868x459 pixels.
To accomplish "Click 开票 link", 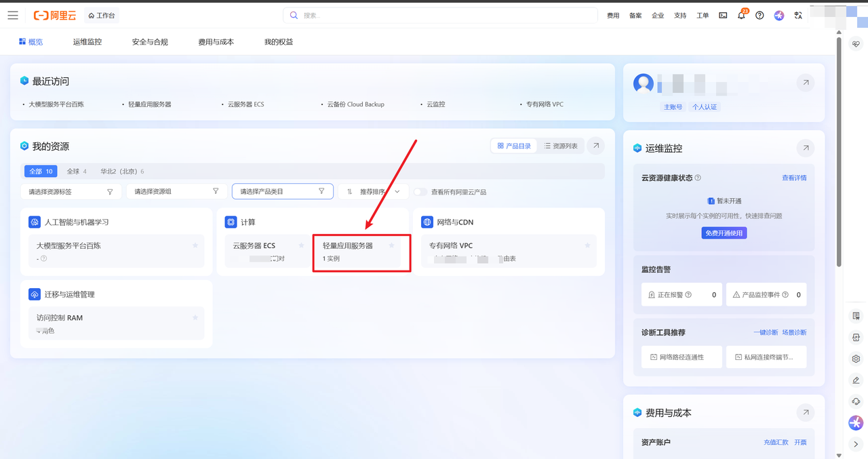I will 800,442.
